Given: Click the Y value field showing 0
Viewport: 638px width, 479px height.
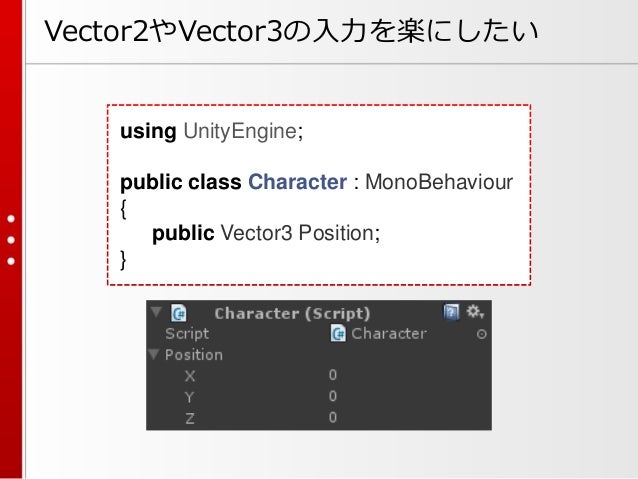Looking at the screenshot, I should 407,396.
